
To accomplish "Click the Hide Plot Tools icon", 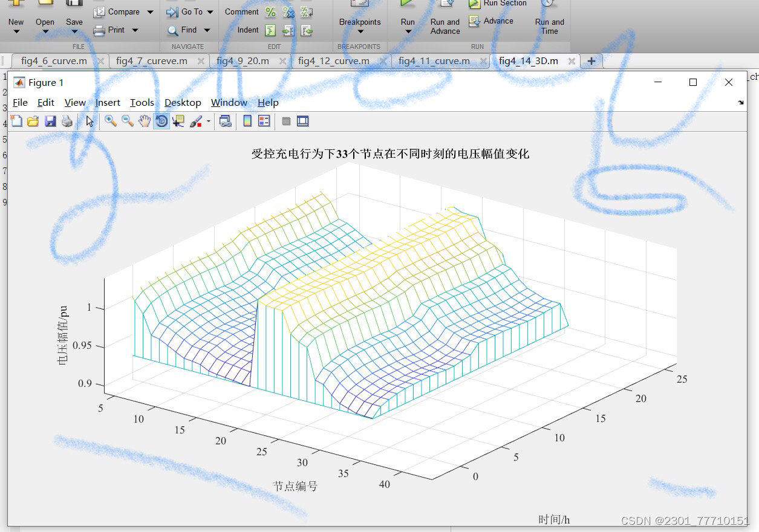I will (x=286, y=122).
